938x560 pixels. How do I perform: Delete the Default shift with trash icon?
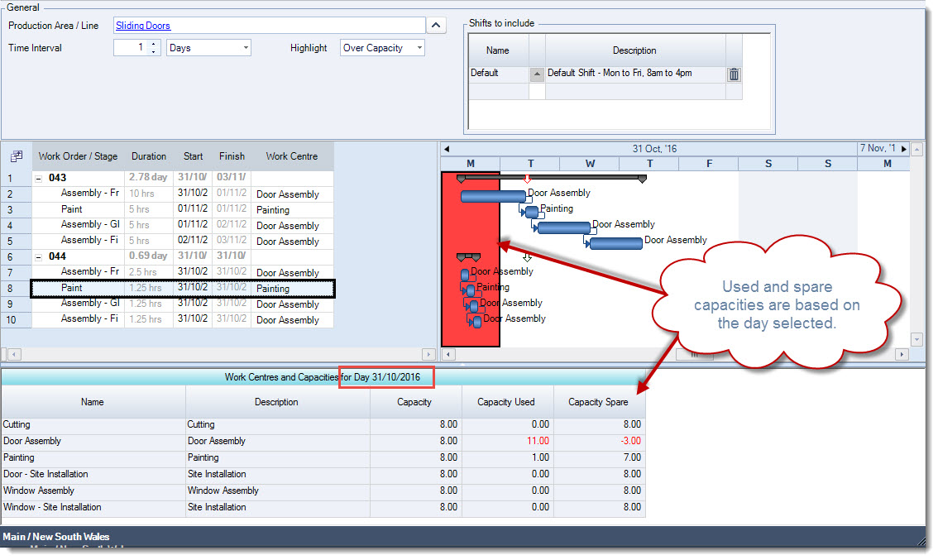click(734, 74)
